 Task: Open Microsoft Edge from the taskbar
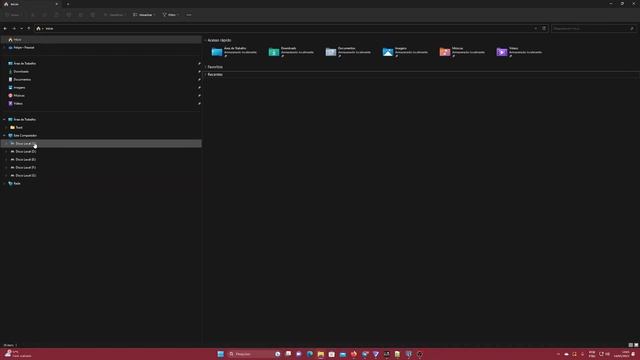[310, 354]
